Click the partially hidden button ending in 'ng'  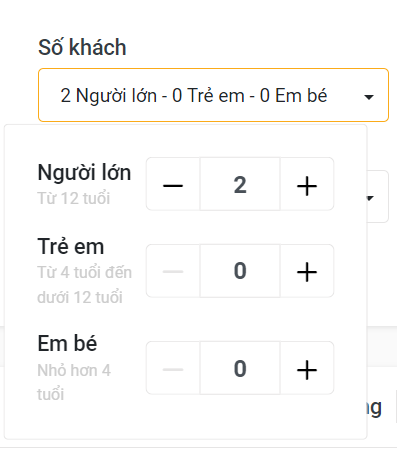tap(375, 407)
